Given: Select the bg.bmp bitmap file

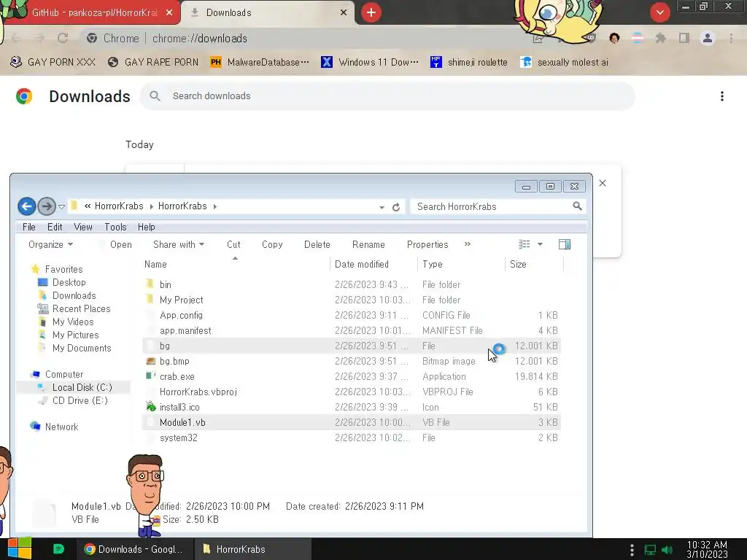Looking at the screenshot, I should click(351, 362).
